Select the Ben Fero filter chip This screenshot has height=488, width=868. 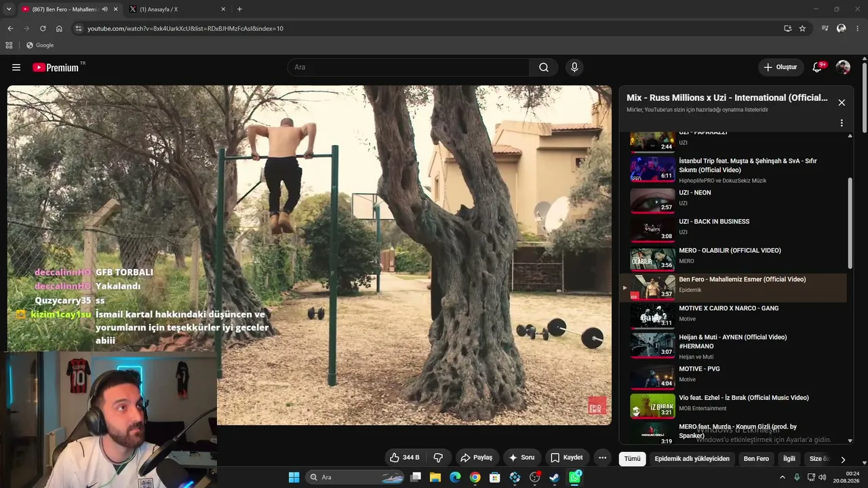click(756, 459)
